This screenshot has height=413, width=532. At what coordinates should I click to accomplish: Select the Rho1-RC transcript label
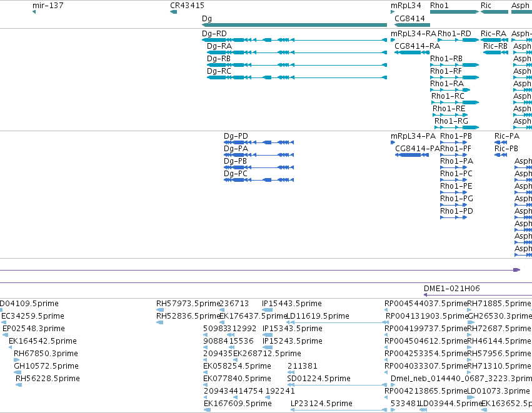(448, 96)
